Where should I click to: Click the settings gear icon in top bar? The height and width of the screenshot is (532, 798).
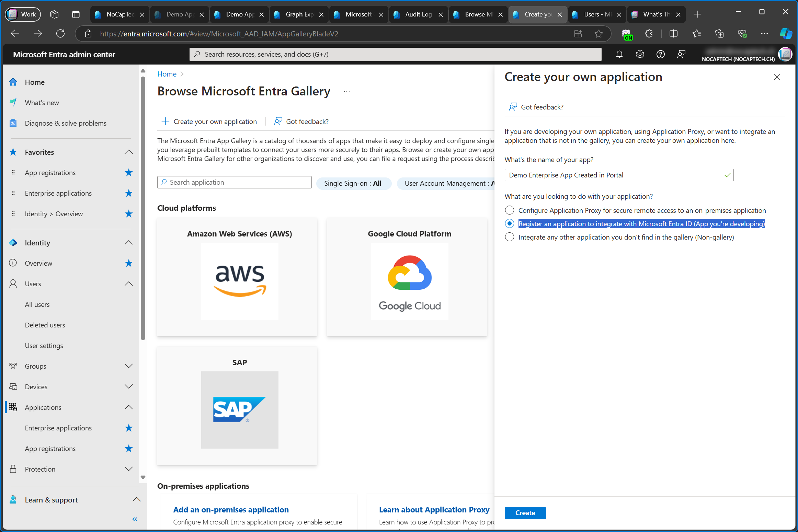coord(640,55)
